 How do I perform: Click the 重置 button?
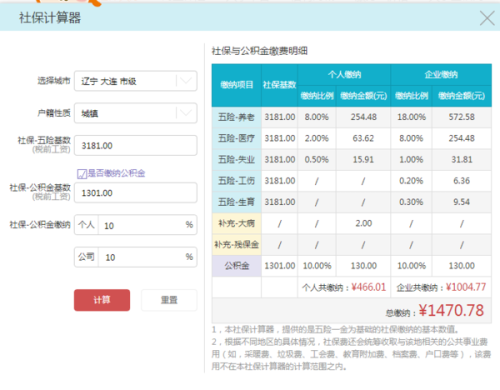pyautogui.click(x=169, y=300)
